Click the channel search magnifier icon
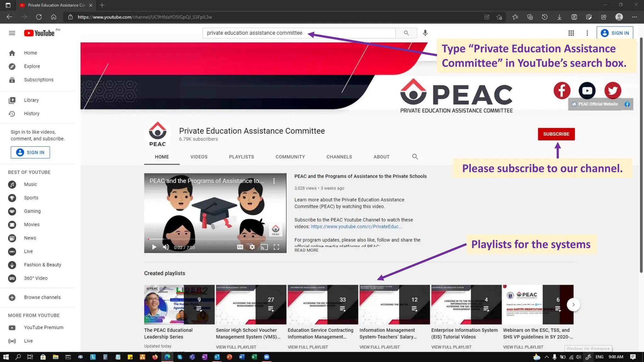This screenshot has height=362, width=644. click(415, 156)
